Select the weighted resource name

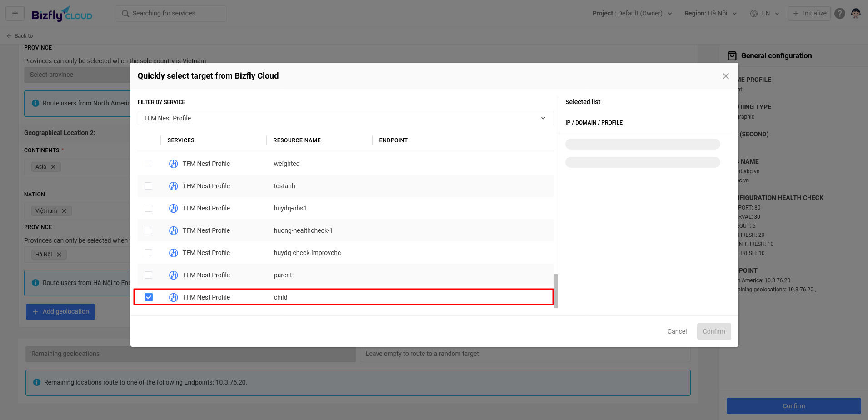coord(287,164)
